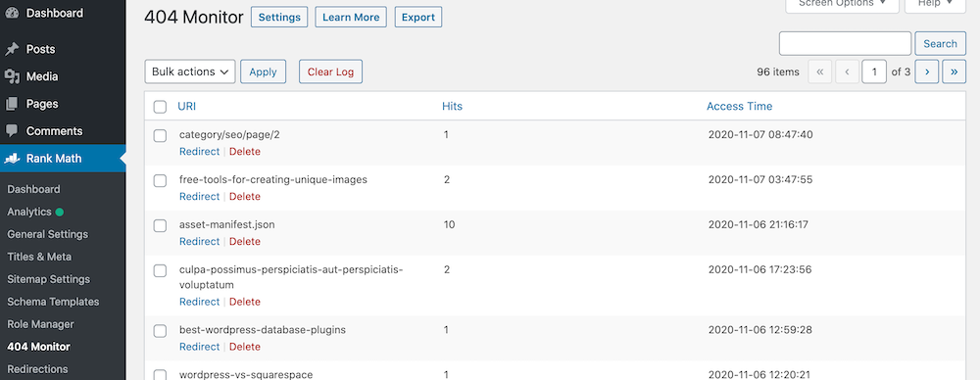Viewport: 980px width, 380px height.
Task: Redirect the culpa-possimus-perspiciatis URI
Action: (199, 302)
